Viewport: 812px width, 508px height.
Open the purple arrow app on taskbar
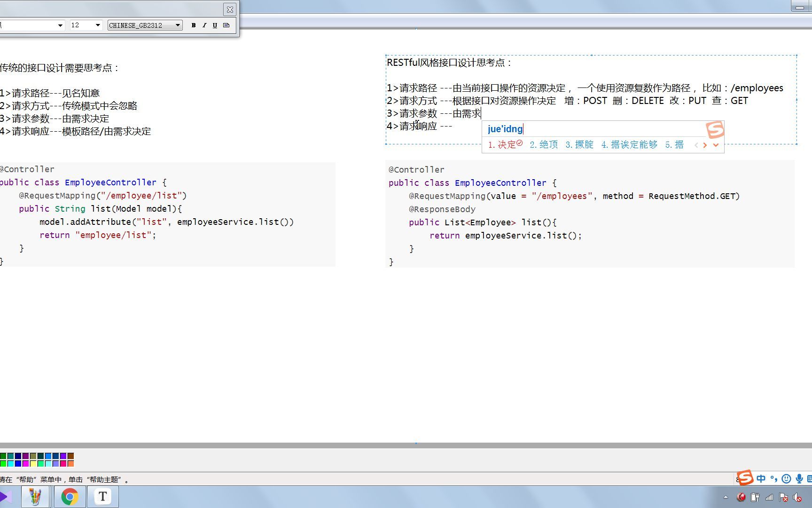6,497
